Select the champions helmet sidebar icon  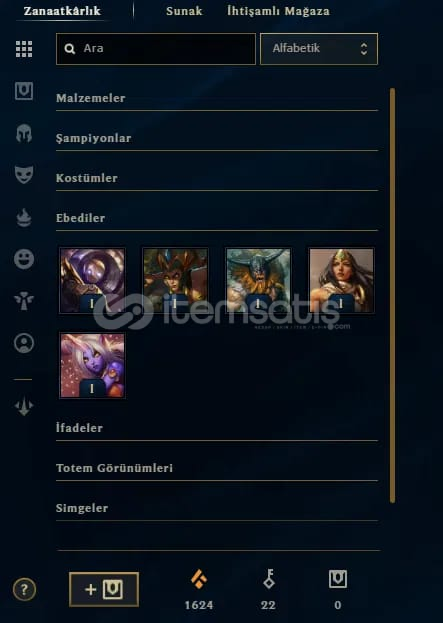click(24, 133)
